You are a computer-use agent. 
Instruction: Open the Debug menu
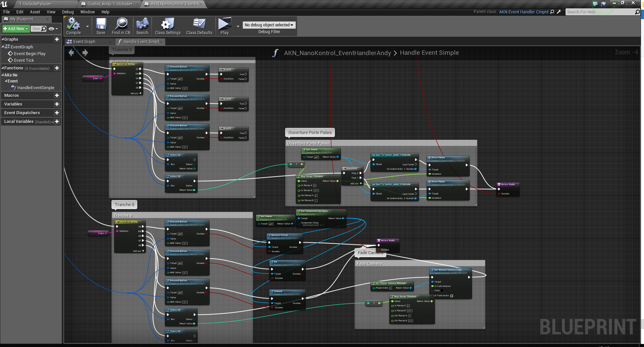pyautogui.click(x=68, y=12)
